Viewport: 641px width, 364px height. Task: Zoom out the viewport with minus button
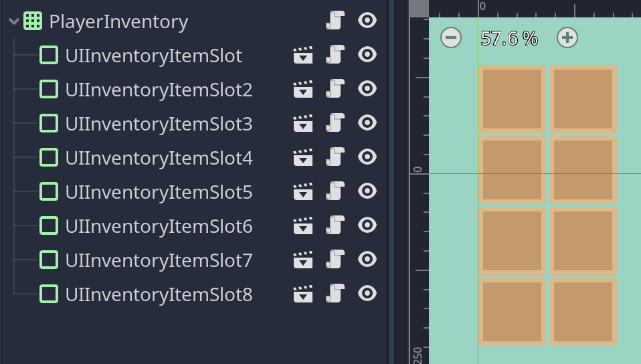[451, 37]
